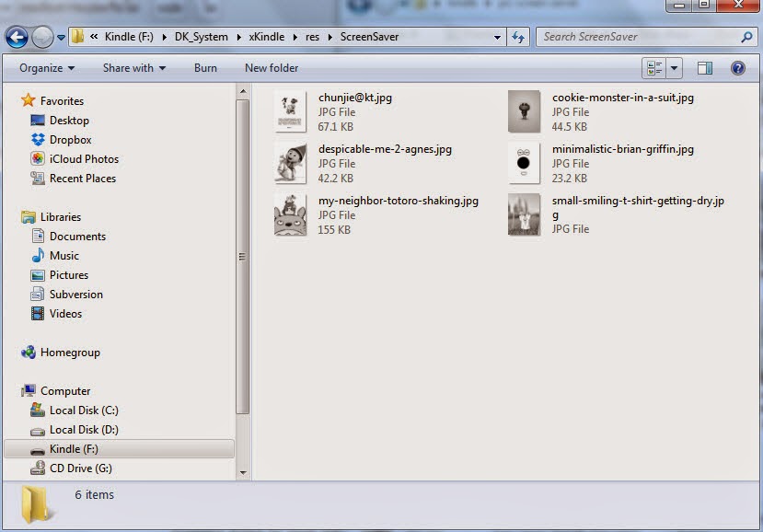763x532 pixels.
Task: Select iCloud Photos in the Favorites list
Action: (x=84, y=159)
